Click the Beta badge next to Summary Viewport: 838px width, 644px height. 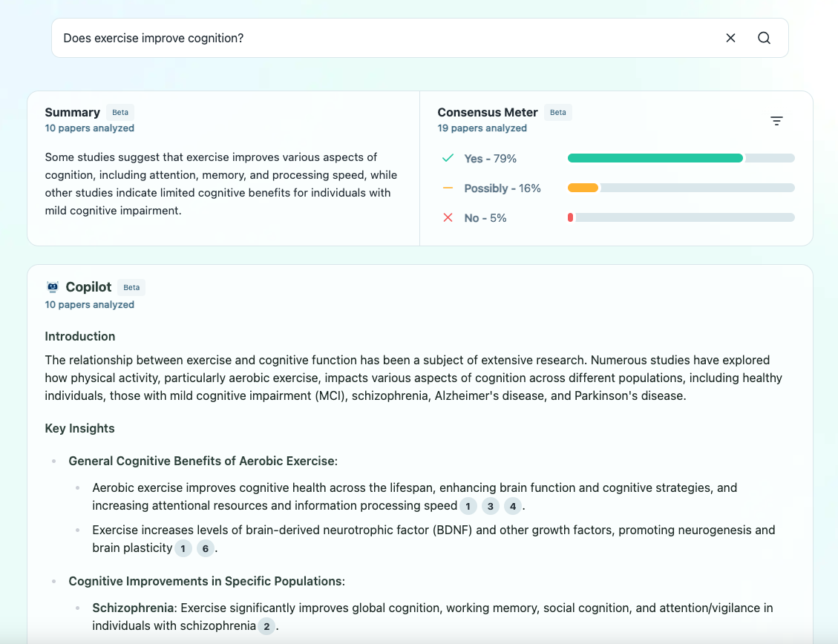tap(120, 113)
